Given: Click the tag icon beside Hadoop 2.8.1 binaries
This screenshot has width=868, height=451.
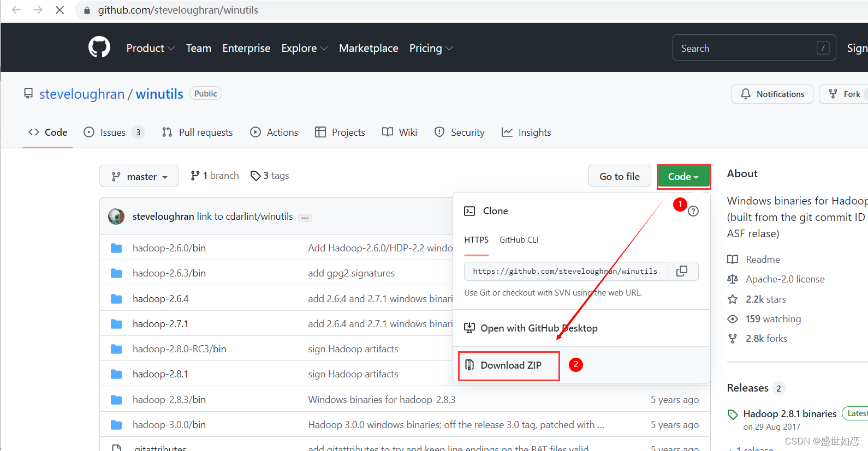Looking at the screenshot, I should (x=733, y=414).
